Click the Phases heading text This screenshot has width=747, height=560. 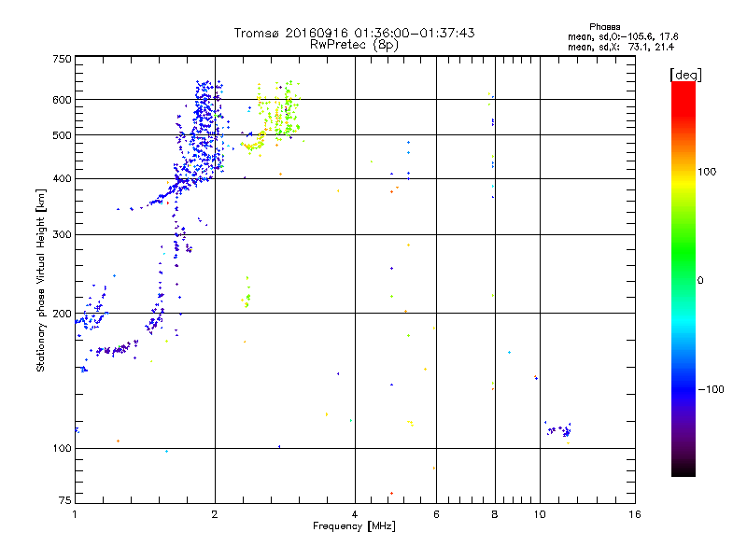pos(604,27)
